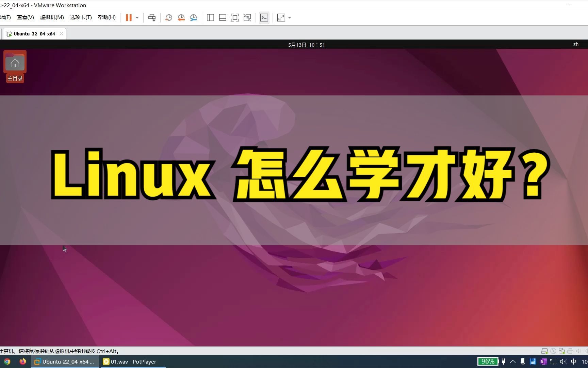Open the stretch mode dropdown arrow
Screen dimensions: 588x368
point(290,17)
